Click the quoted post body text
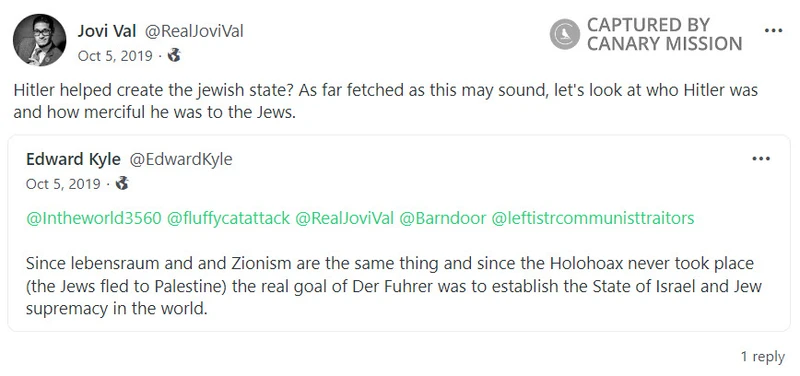Image resolution: width=800 pixels, height=376 pixels. 393,286
